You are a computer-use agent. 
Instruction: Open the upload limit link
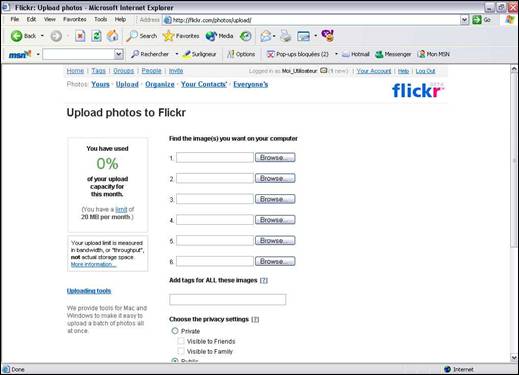point(121,209)
